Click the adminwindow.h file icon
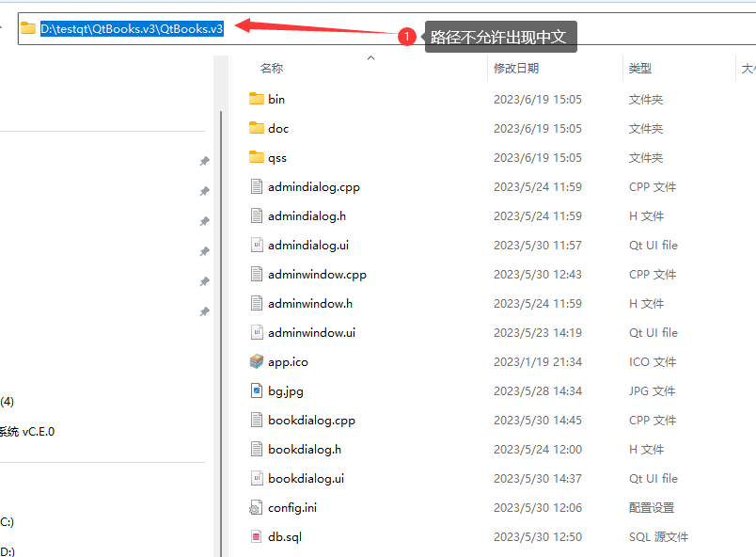This screenshot has width=756, height=557. [x=257, y=303]
